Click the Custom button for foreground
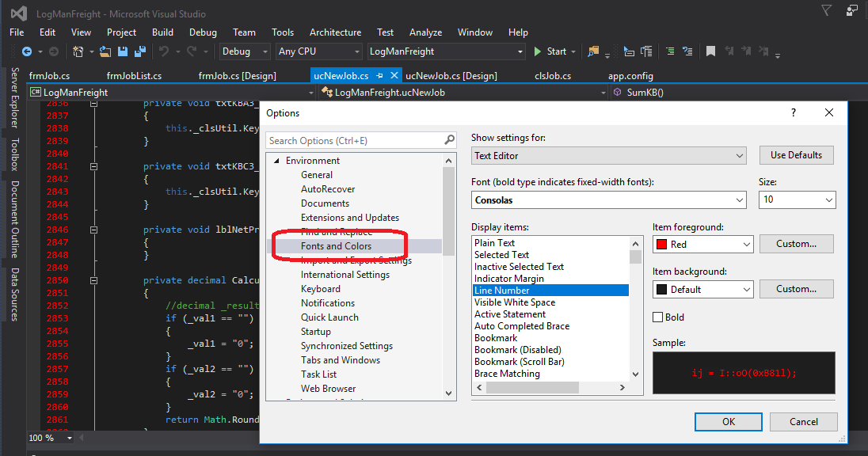Screen dimensions: 868x456 click(x=796, y=244)
